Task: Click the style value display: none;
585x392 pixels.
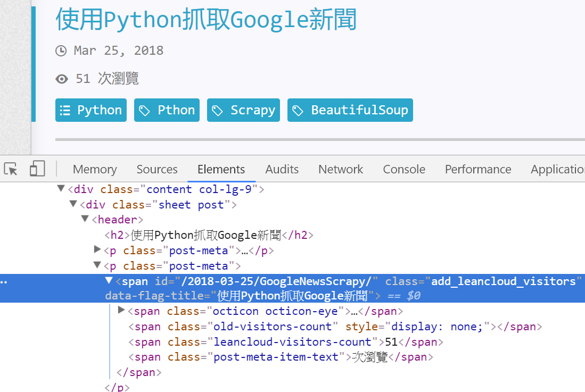Action: pyautogui.click(x=437, y=327)
